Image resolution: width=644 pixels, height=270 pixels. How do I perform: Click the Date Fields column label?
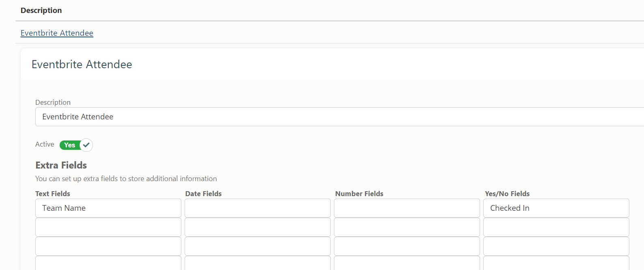[203, 194]
